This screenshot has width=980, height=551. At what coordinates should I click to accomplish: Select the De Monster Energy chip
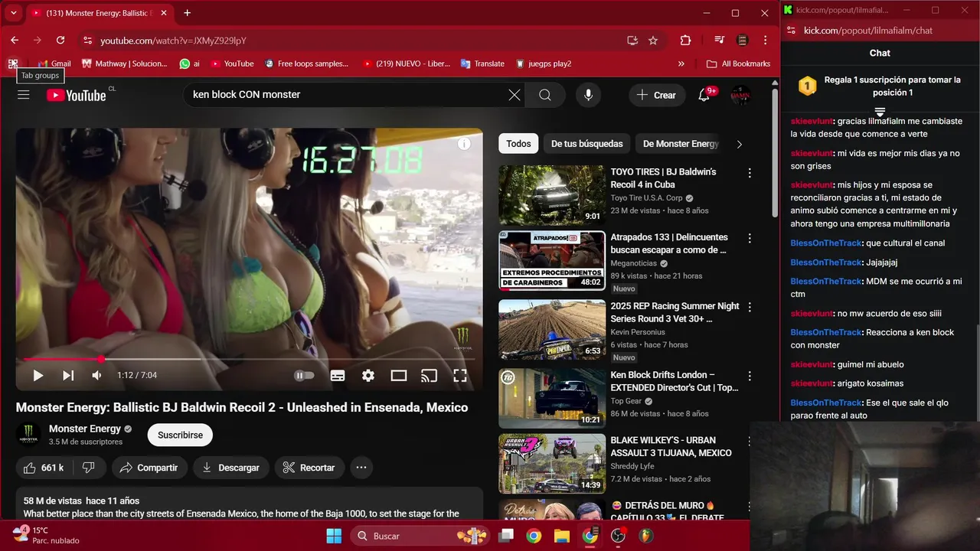(x=680, y=144)
